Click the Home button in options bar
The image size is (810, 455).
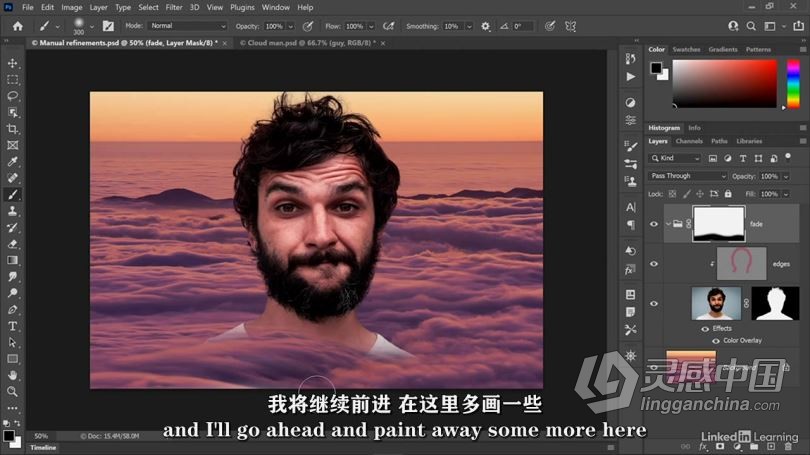coord(18,26)
